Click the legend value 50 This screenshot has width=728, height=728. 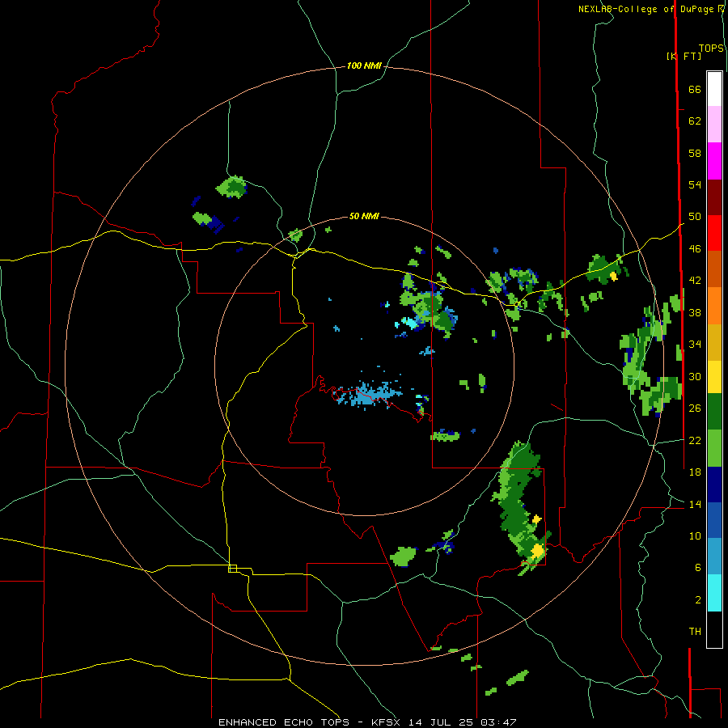pos(695,217)
